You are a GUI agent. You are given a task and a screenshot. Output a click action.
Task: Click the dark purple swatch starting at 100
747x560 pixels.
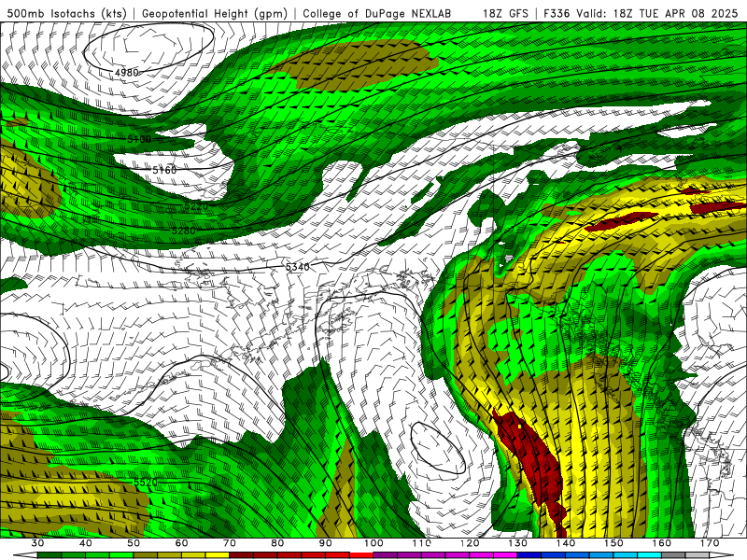point(386,555)
